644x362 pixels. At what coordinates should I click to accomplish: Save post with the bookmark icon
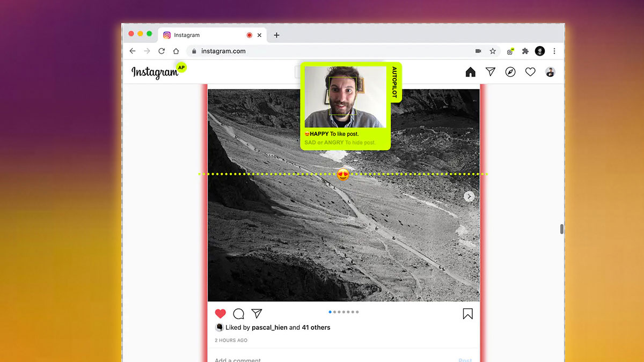click(467, 314)
